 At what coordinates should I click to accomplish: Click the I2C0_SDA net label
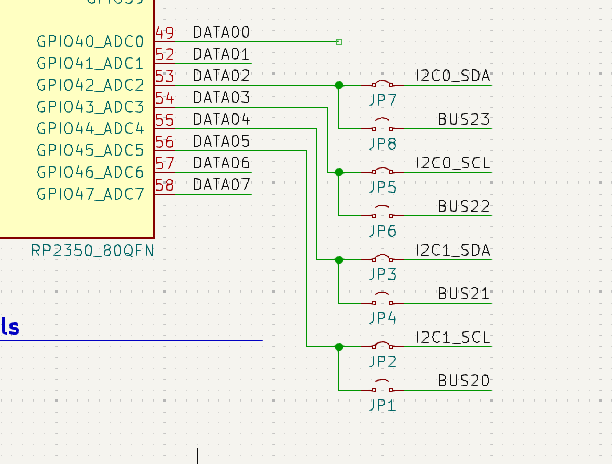452,76
